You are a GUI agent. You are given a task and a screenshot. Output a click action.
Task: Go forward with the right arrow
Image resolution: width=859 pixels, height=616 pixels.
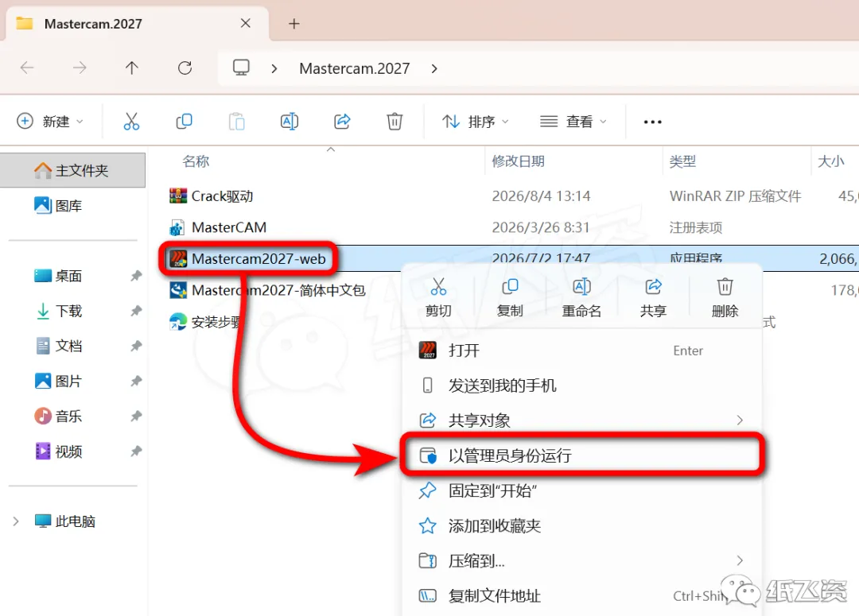pos(80,68)
